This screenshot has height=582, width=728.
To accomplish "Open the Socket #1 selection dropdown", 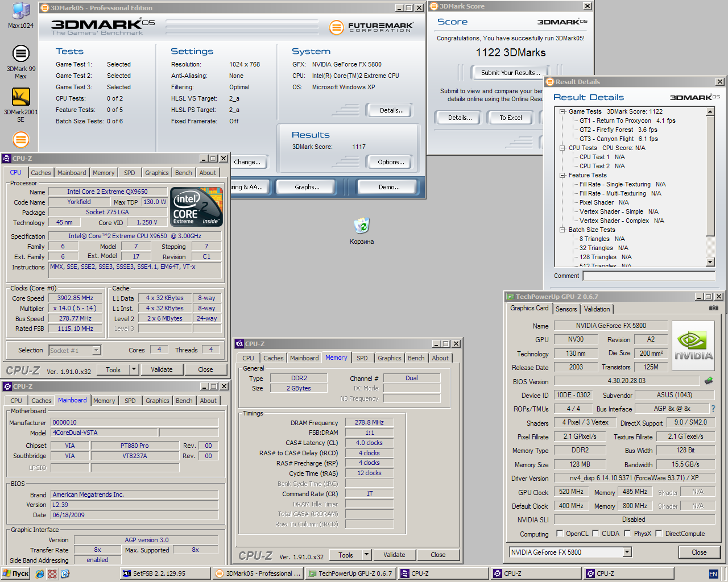I will pyautogui.click(x=96, y=351).
